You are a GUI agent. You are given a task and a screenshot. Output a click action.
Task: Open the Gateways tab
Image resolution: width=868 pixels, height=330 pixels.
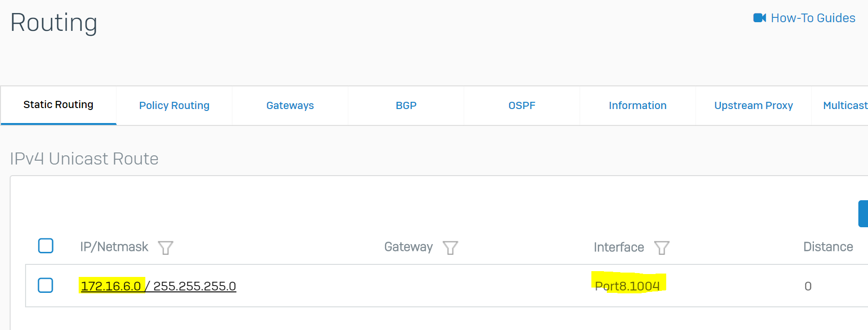pyautogui.click(x=290, y=106)
